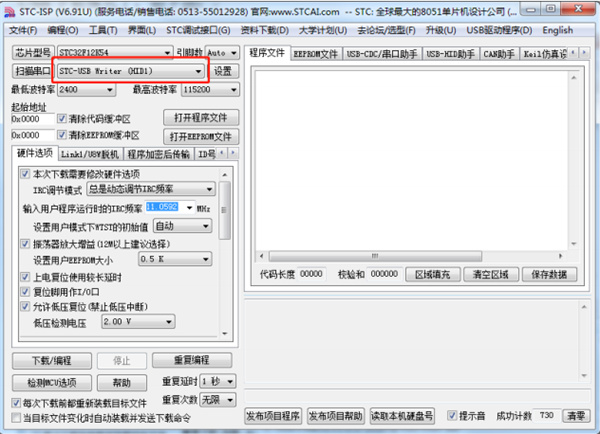Click code view horizontal scroll left arrow
The height and width of the screenshot is (434, 600).
[262, 256]
